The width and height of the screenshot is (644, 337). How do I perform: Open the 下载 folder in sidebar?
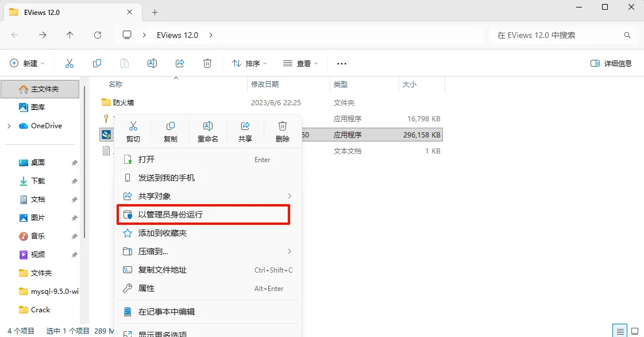click(x=38, y=181)
